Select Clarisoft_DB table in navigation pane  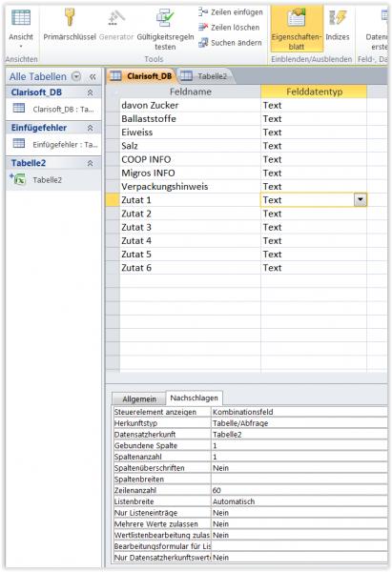coord(53,109)
